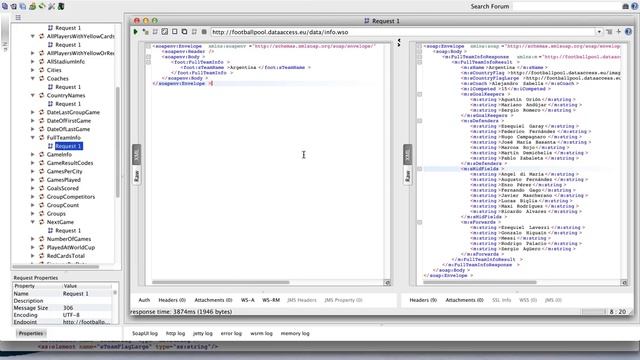Screen dimensions: 640x360
Task: Select Request 1 under Coaches
Action: click(x=68, y=87)
